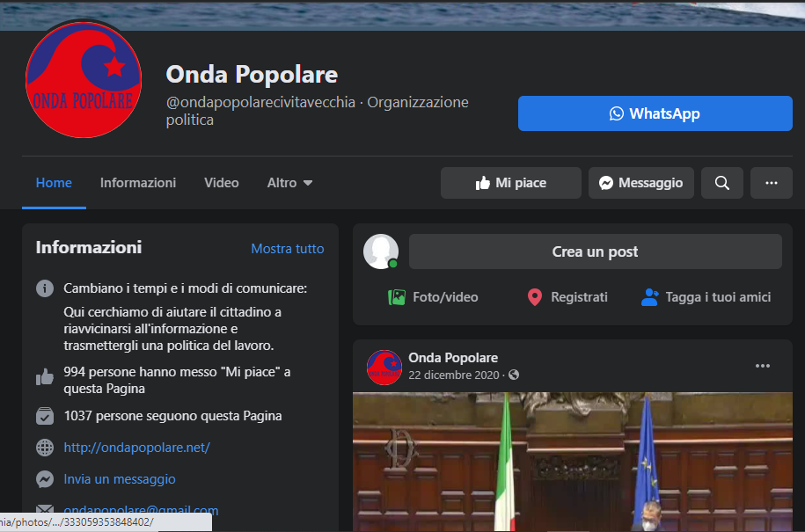The height and width of the screenshot is (532, 805).
Task: Click the search magnifier icon button
Action: 721,183
